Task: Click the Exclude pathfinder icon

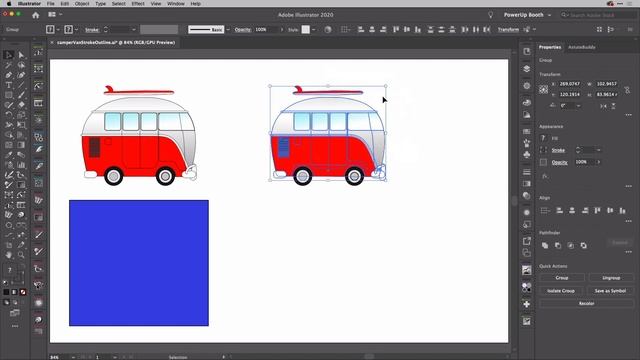Action: tap(584, 245)
